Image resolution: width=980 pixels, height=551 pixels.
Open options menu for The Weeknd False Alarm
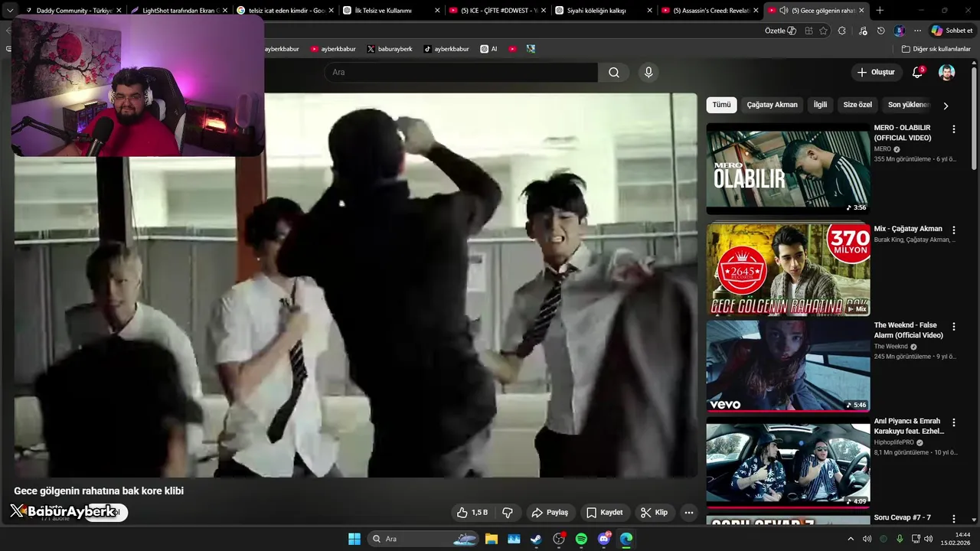click(953, 326)
